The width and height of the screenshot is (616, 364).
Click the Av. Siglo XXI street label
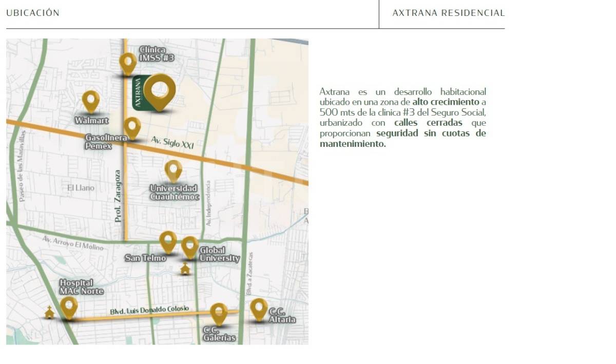point(172,143)
